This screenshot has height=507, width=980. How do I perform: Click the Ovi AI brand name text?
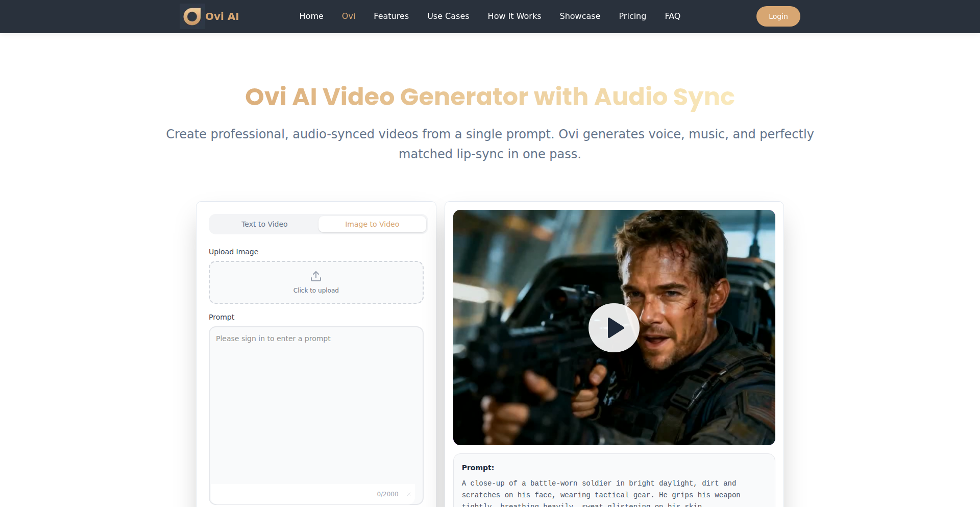coord(222,16)
